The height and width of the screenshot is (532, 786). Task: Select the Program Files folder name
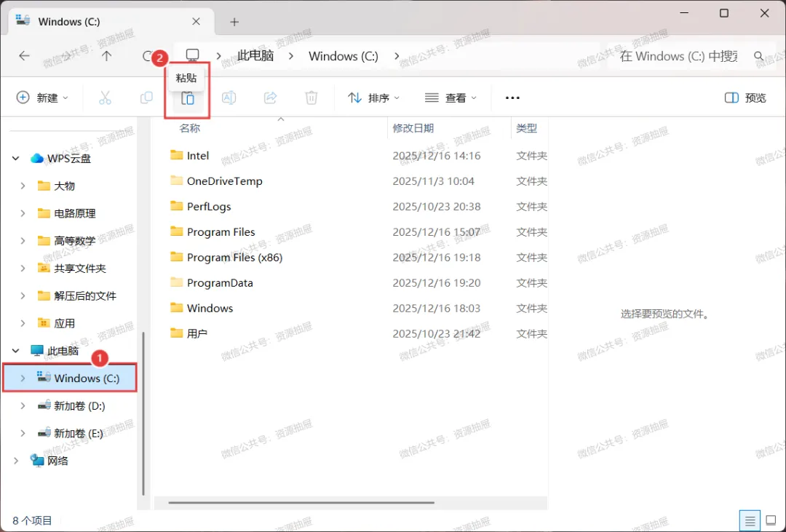coord(221,231)
